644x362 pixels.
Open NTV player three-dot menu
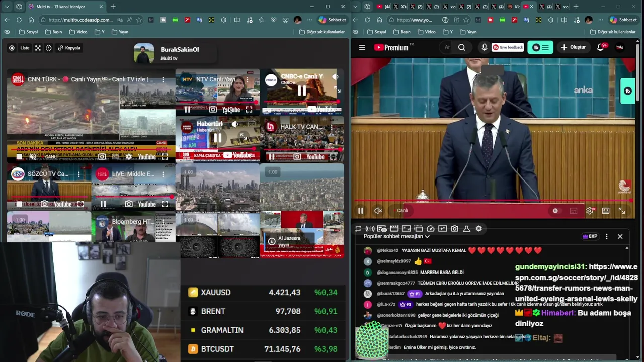tap(248, 79)
